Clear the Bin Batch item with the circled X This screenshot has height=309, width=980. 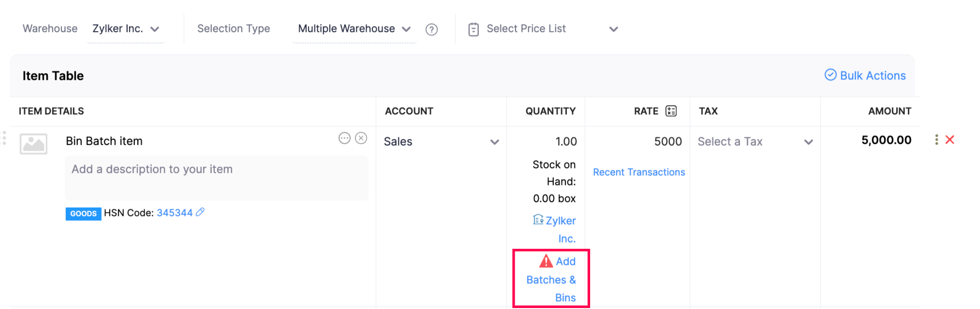(361, 139)
